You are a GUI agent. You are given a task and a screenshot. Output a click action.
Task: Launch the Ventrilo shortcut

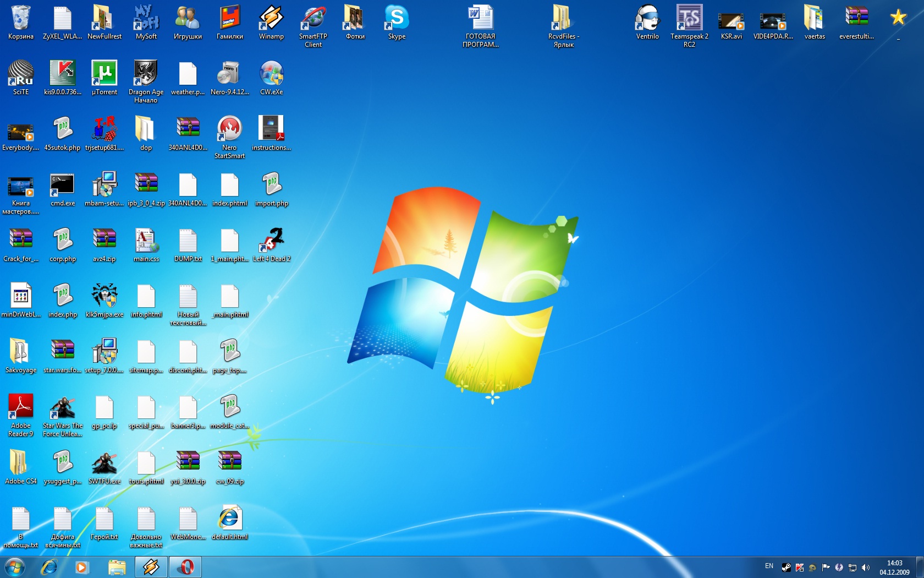[647, 23]
